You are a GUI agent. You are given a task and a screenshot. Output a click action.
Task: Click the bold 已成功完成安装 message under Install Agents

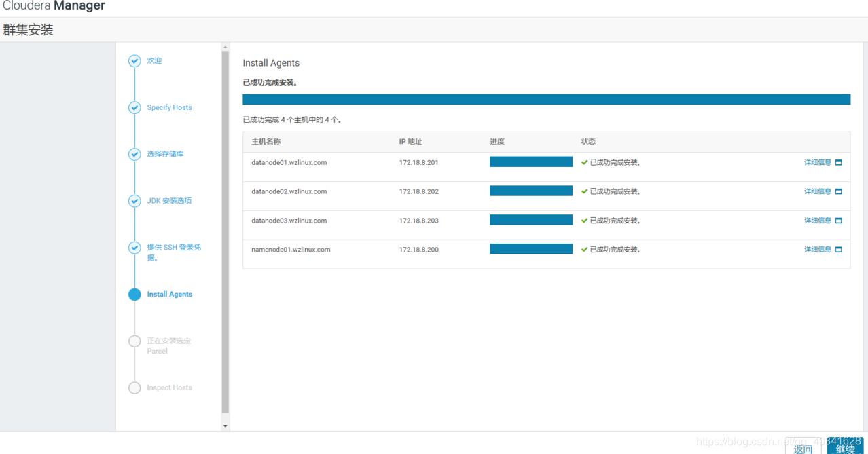(x=270, y=83)
